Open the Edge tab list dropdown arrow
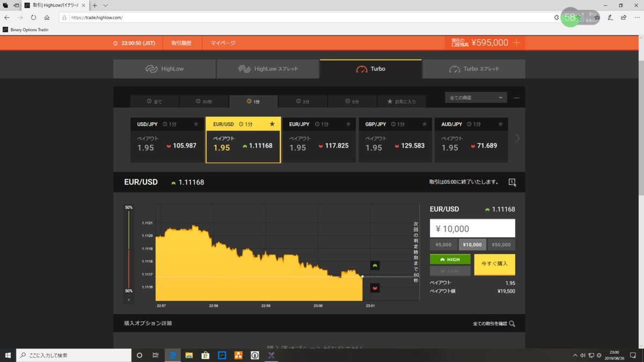Viewport: 644px width, 362px height. tap(106, 5)
